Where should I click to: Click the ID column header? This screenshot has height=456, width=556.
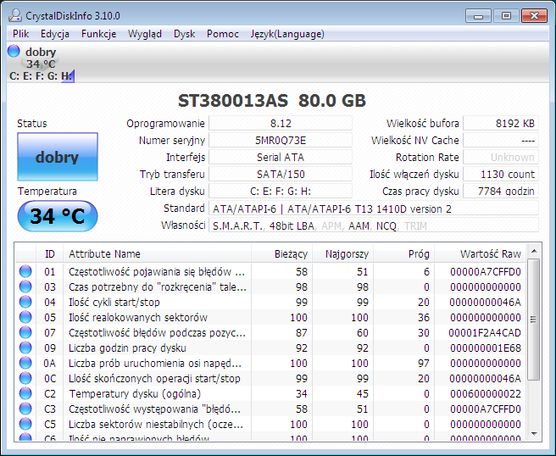(x=50, y=254)
